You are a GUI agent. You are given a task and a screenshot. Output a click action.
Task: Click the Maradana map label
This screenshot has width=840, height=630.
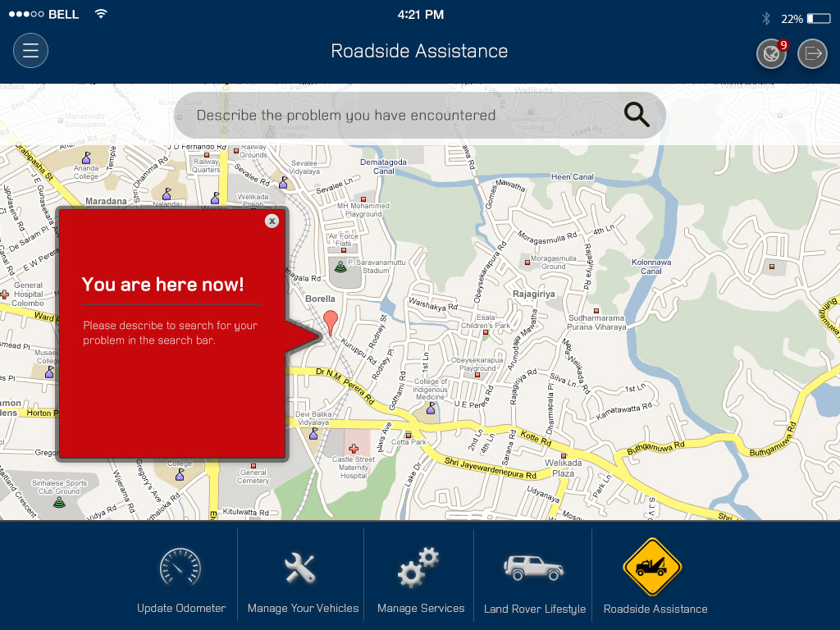106,201
